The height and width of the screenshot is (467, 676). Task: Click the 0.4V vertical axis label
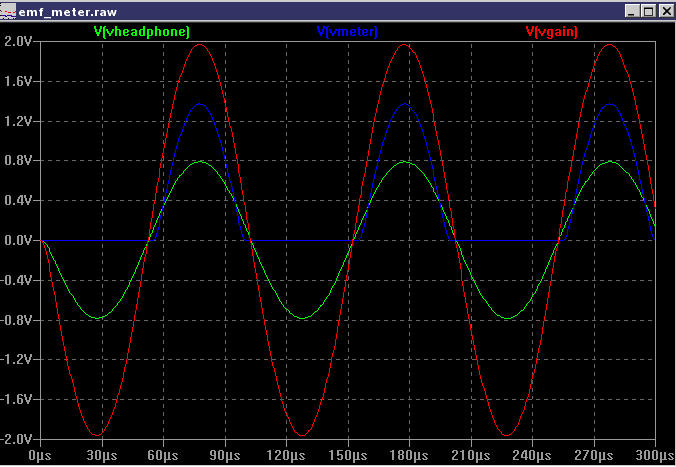tap(18, 201)
